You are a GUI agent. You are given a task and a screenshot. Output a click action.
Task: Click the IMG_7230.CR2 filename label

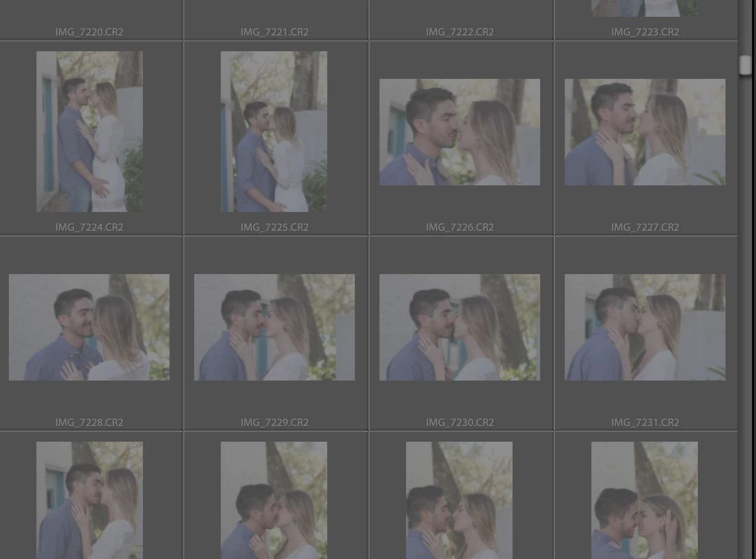460,422
